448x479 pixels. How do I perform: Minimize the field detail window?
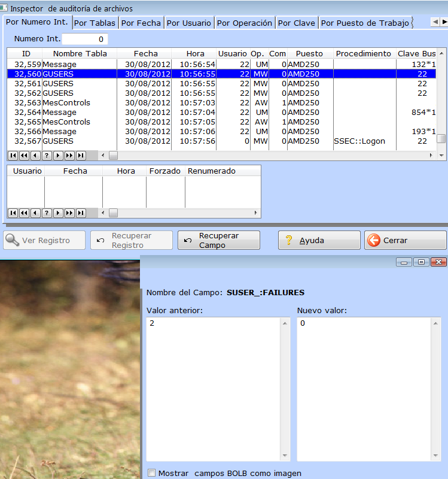click(404, 262)
